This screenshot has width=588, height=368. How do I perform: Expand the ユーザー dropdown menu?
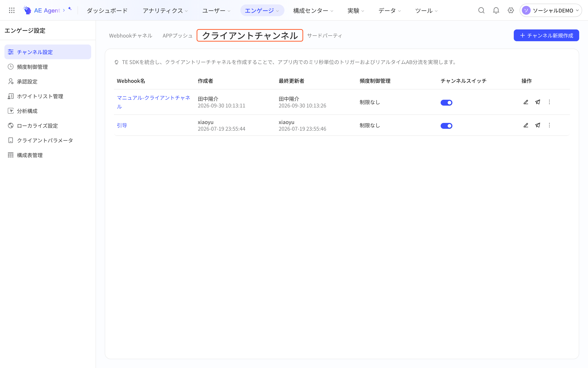(x=216, y=10)
